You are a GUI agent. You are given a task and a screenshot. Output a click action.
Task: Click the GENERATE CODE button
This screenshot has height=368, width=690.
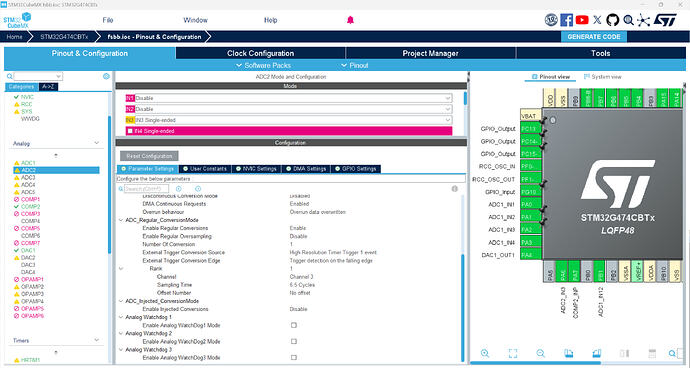(594, 37)
